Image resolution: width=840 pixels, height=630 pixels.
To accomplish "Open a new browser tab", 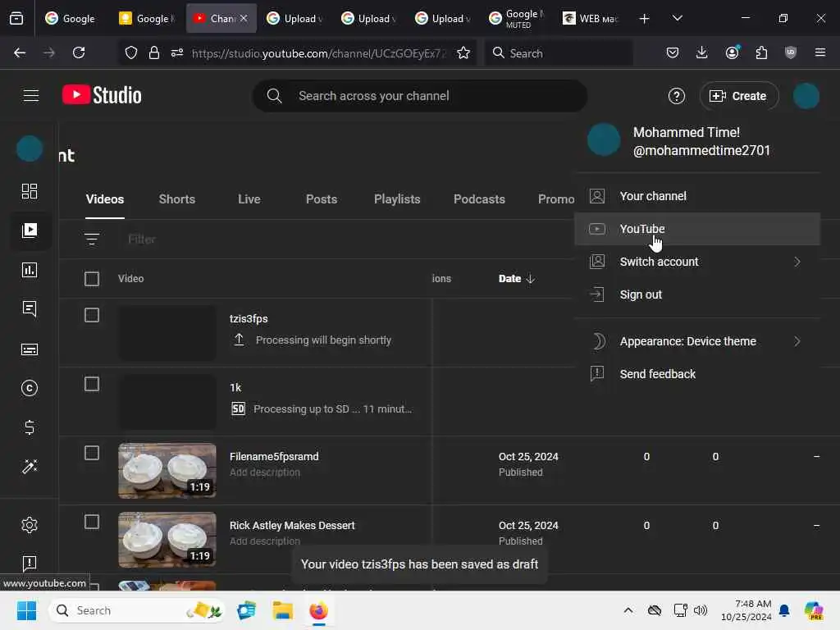I will pos(645,19).
